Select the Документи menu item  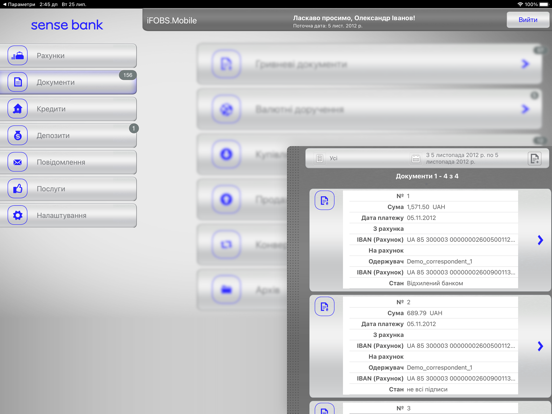tap(68, 82)
